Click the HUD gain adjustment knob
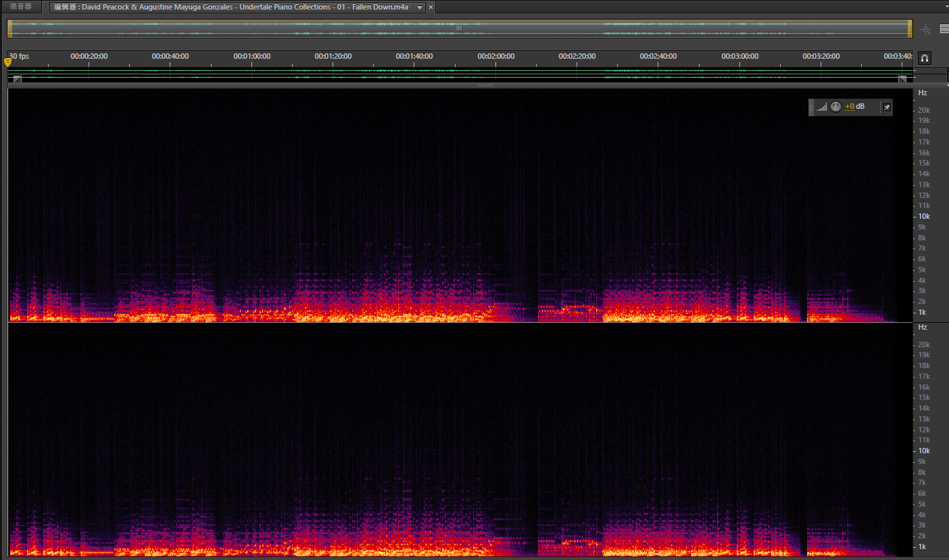The width and height of the screenshot is (949, 560). tap(835, 107)
